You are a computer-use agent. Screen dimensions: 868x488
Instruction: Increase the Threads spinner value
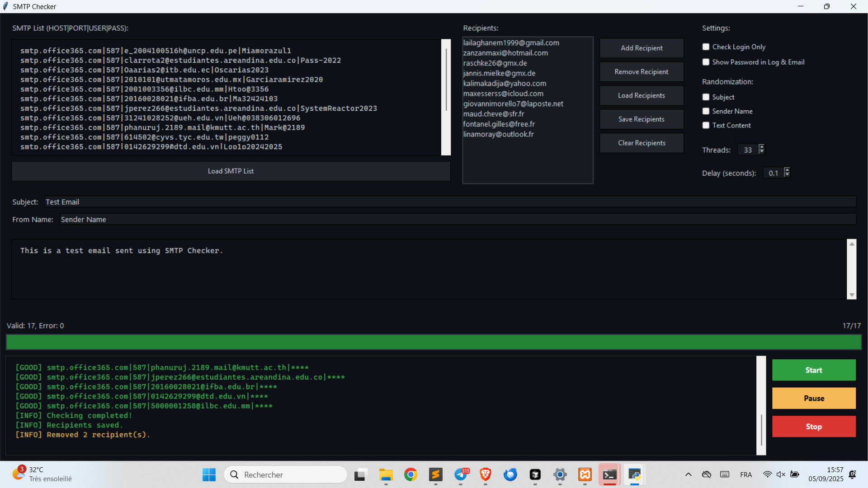(762, 147)
